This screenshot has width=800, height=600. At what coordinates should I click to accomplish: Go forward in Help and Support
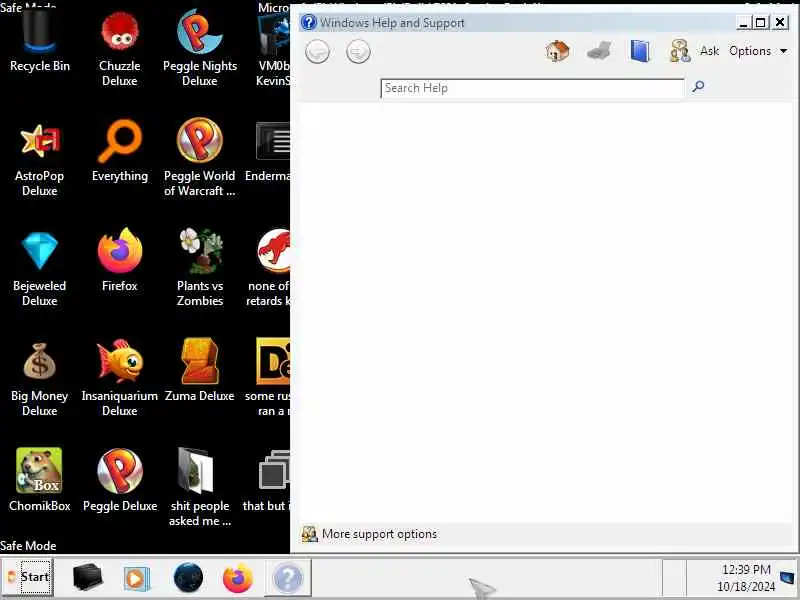click(x=358, y=52)
